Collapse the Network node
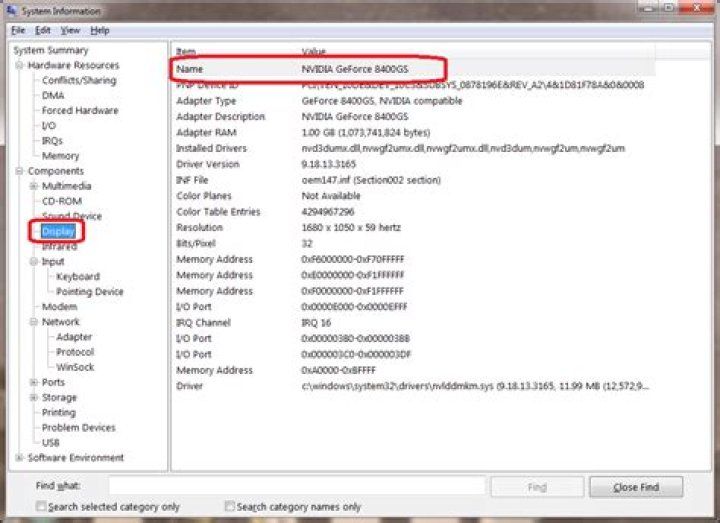The width and height of the screenshot is (720, 523). pos(34,322)
